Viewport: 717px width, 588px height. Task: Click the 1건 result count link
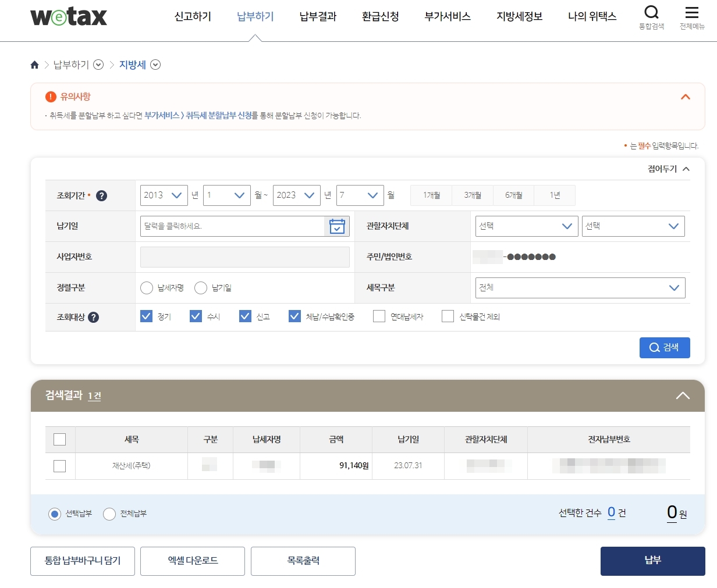click(94, 396)
